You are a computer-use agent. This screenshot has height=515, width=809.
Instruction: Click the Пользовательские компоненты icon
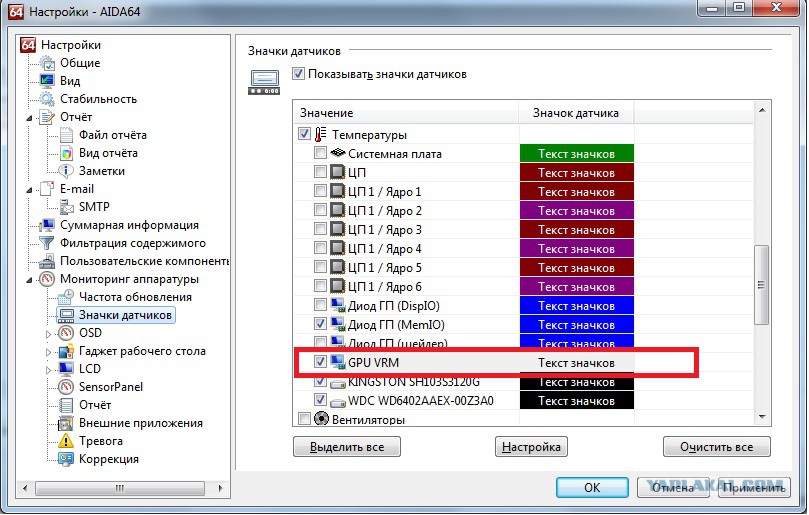click(x=47, y=261)
